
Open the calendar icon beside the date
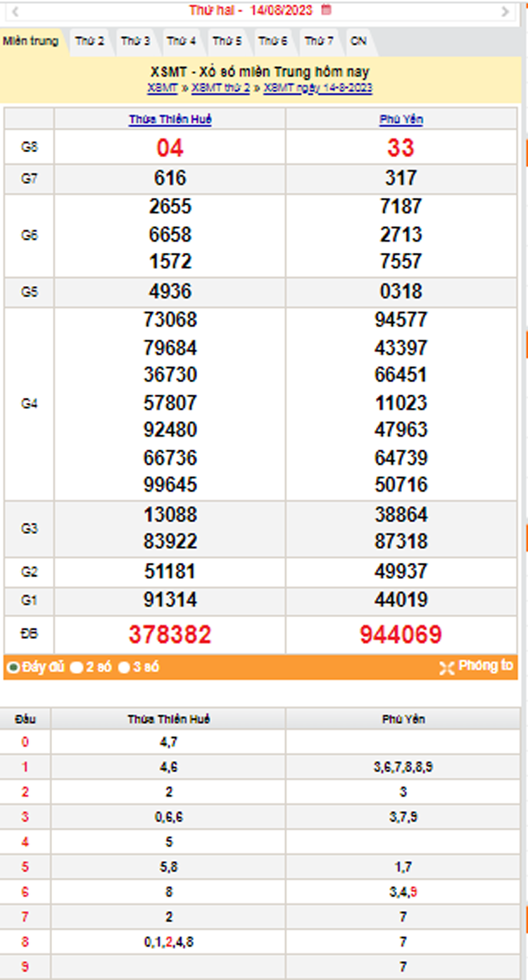pyautogui.click(x=325, y=10)
